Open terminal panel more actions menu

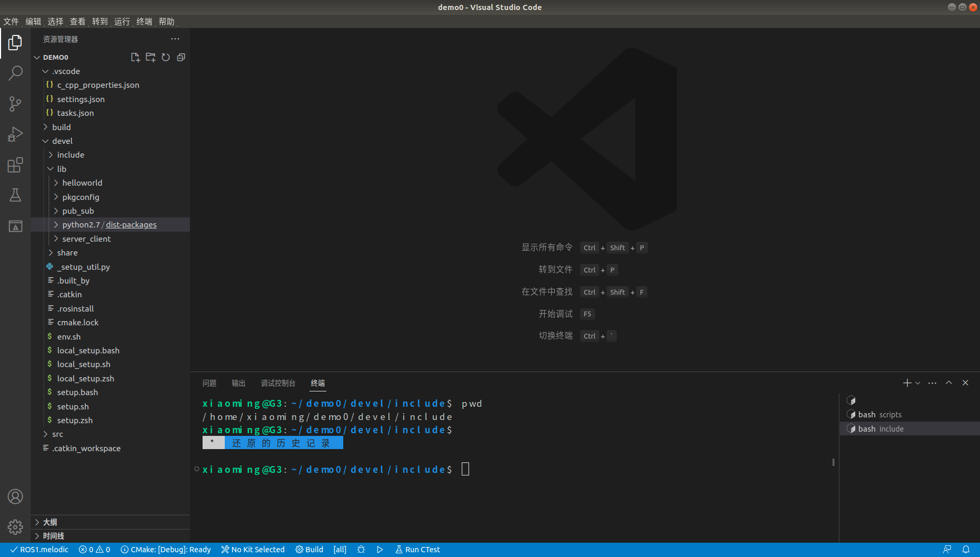tap(932, 382)
